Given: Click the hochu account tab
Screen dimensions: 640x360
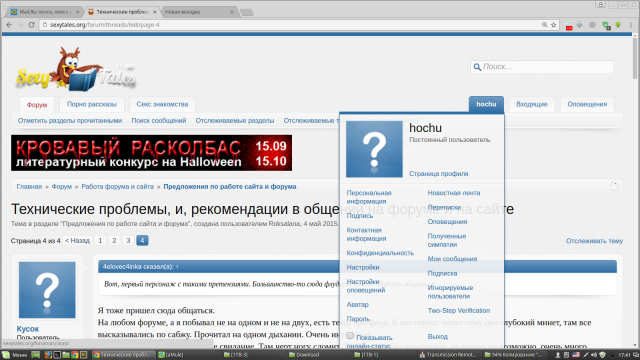Looking at the screenshot, I should click(x=486, y=104).
